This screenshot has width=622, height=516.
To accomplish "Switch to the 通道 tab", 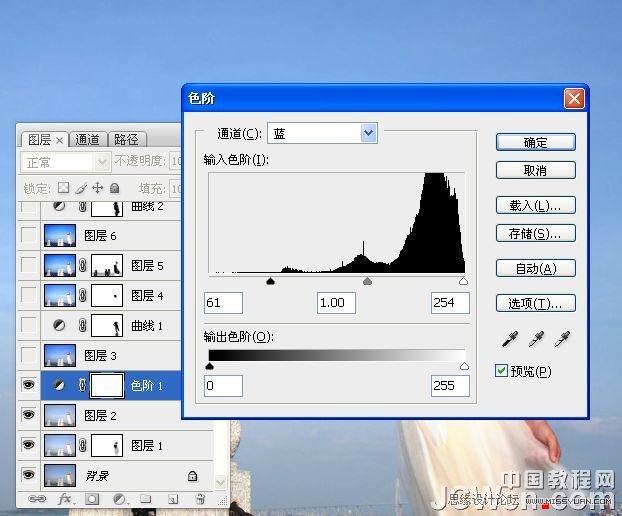I will click(x=87, y=140).
